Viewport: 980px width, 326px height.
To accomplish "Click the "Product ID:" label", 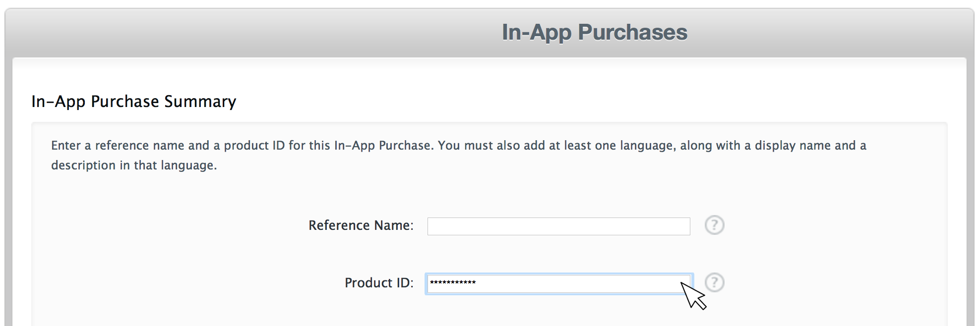I will click(379, 282).
